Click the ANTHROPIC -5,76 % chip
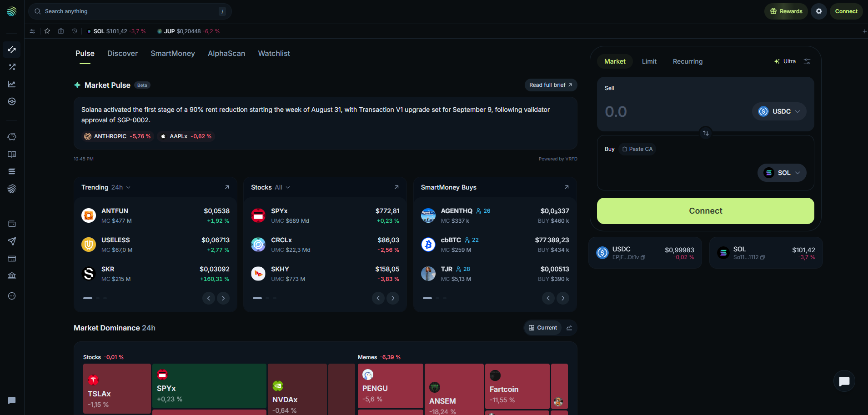Viewport: 868px width, 415px height. click(x=117, y=136)
